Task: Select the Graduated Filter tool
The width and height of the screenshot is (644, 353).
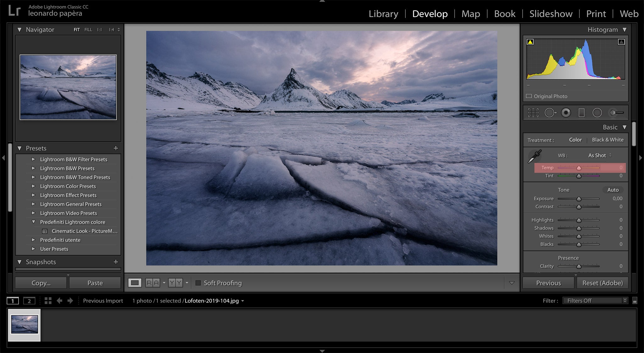Action: pyautogui.click(x=581, y=112)
